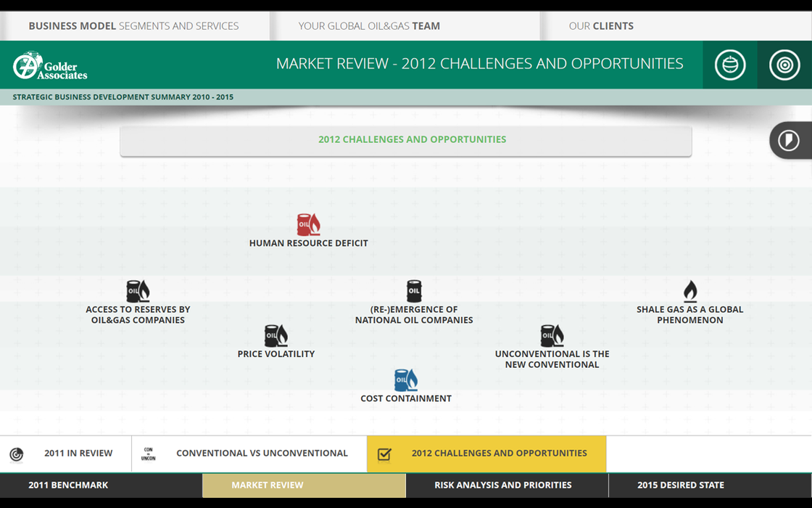The width and height of the screenshot is (812, 508).
Task: Navigate to the 2015 Desired State section
Action: point(680,485)
